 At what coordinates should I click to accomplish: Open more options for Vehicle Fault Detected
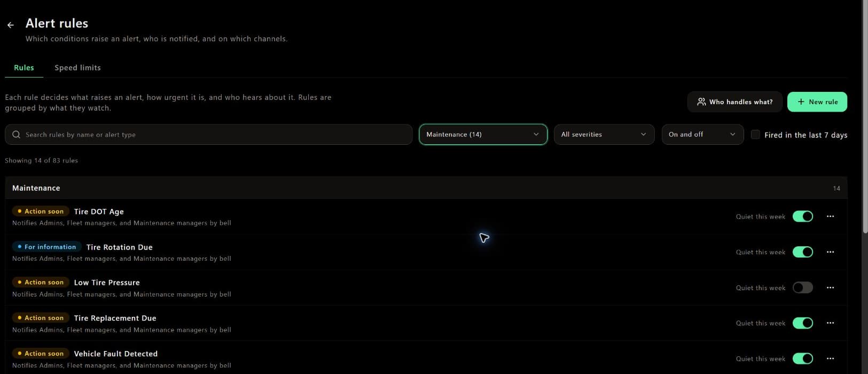(830, 359)
